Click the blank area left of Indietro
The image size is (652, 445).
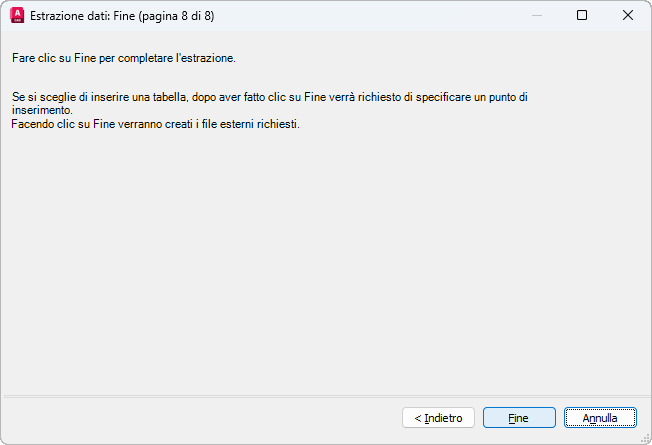point(200,417)
